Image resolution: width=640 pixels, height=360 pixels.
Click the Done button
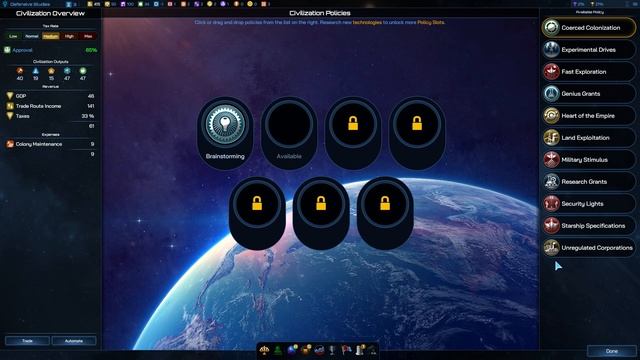pyautogui.click(x=611, y=351)
